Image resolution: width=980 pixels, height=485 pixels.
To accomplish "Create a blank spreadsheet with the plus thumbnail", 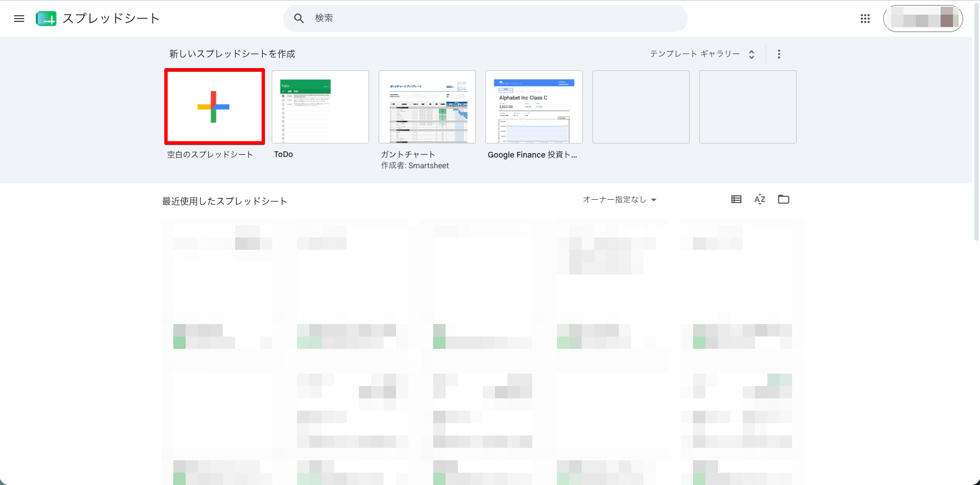I will pyautogui.click(x=214, y=106).
